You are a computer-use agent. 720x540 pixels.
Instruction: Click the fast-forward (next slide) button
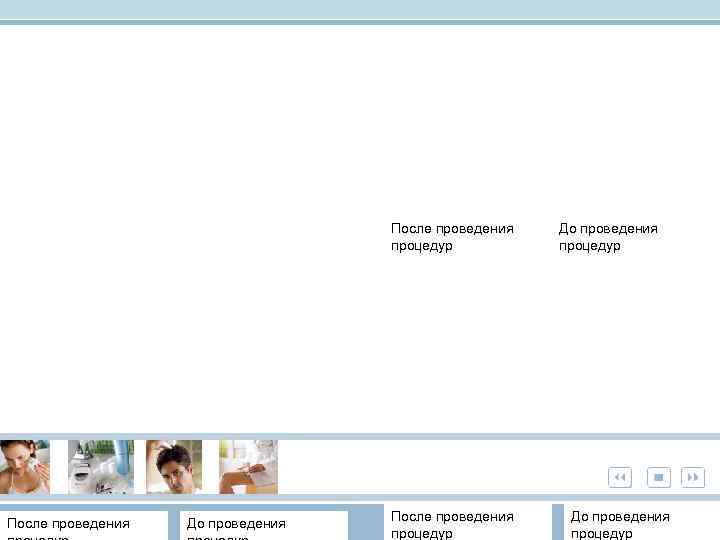(693, 477)
